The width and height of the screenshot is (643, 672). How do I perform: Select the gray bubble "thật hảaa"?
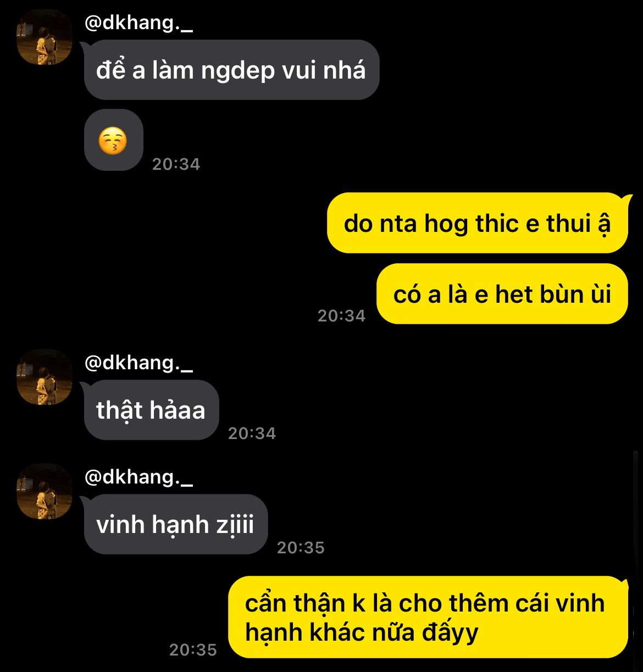151,410
